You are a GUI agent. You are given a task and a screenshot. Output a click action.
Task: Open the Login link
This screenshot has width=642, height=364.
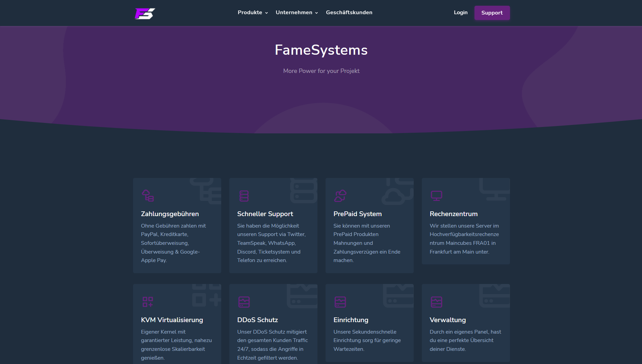(461, 12)
